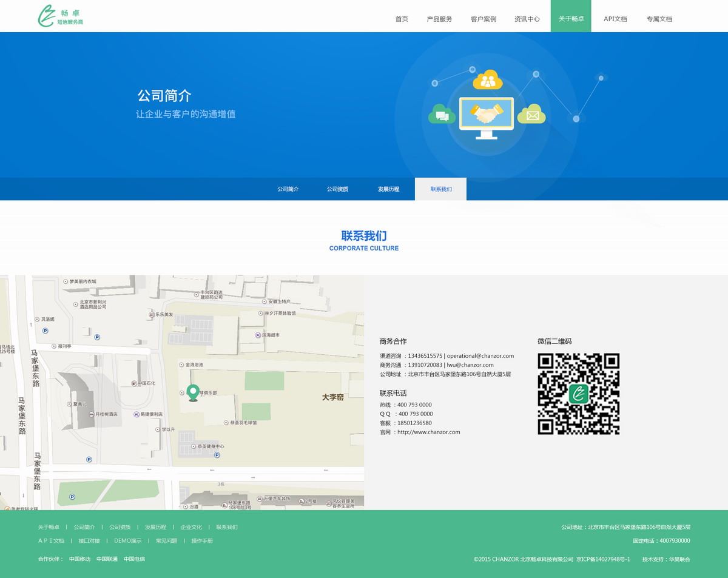Click the handshake monitor illustration

coord(487,115)
